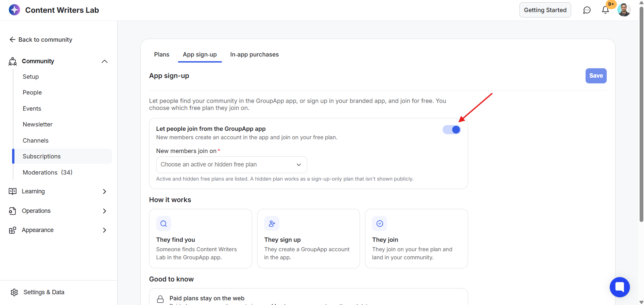Click the They join checkmark icon
The image size is (644, 305).
point(380,224)
